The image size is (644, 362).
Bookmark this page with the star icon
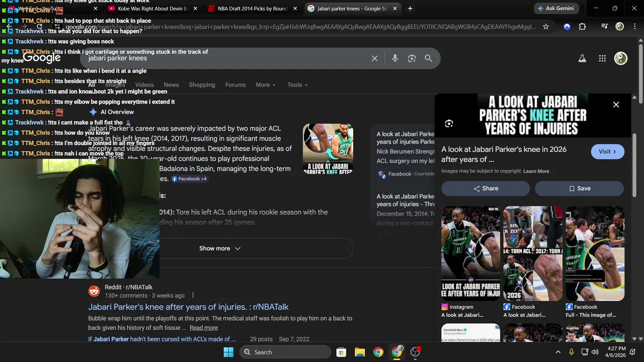pos(546,27)
